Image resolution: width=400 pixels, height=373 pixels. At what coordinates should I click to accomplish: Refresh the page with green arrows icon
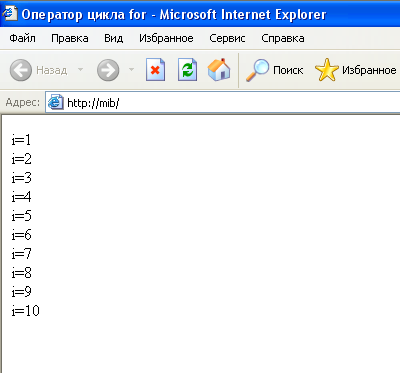(x=187, y=70)
